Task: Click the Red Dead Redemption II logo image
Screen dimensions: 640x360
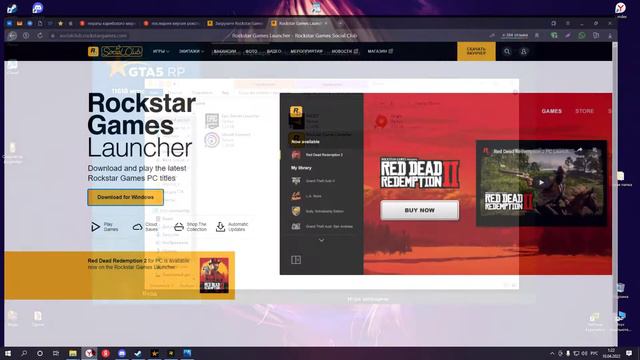Action: 420,173
